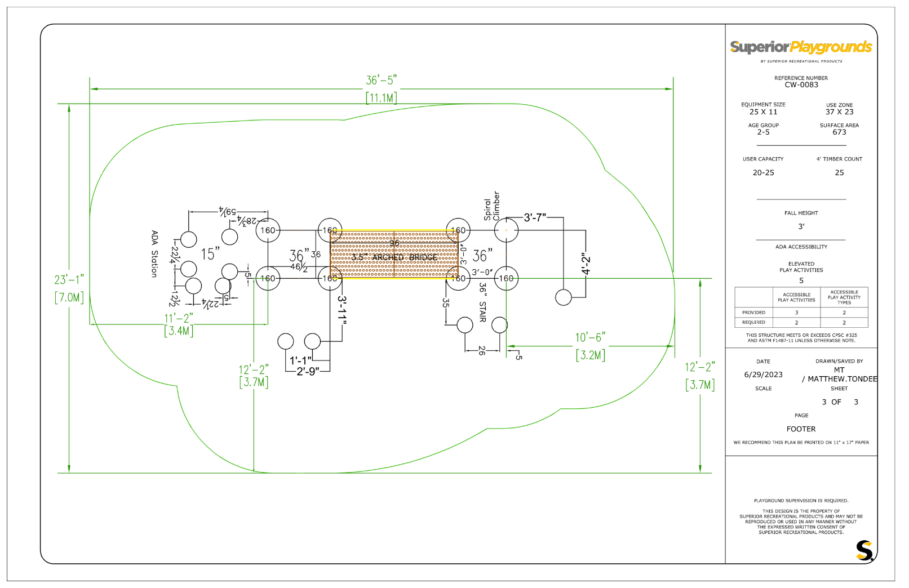Click the 11'-2" dimension label
The height and width of the screenshot is (588, 909).
tap(179, 318)
